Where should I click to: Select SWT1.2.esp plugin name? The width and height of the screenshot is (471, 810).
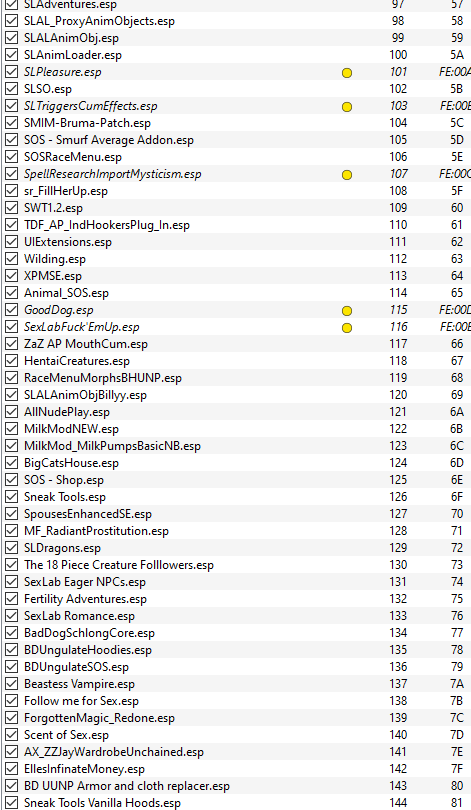pos(53,208)
